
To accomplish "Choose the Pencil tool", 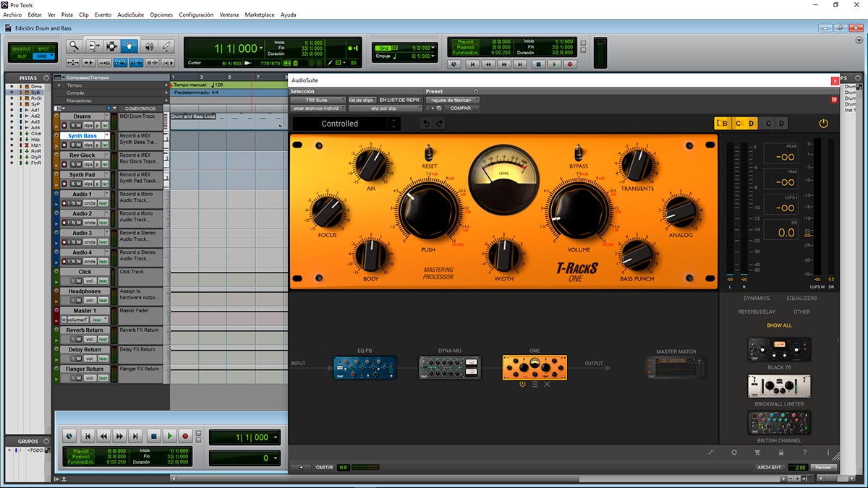I will click(x=166, y=46).
